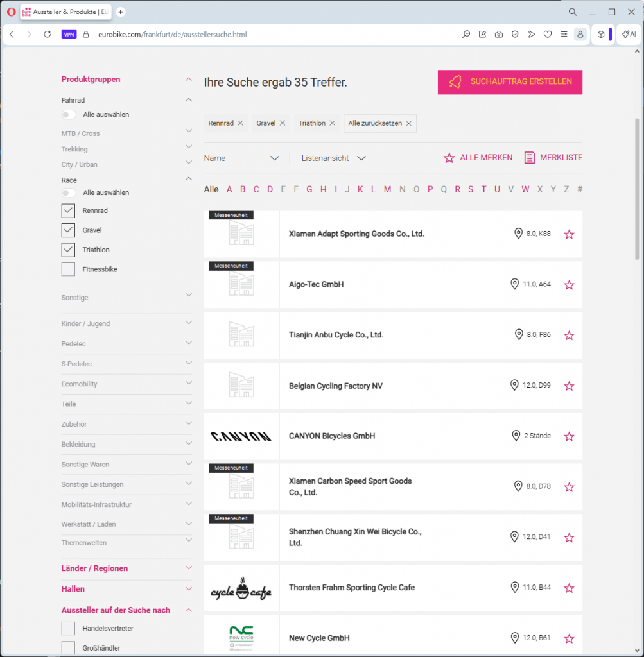Bookmark CANYON Bicycles GmbH with star

569,436
